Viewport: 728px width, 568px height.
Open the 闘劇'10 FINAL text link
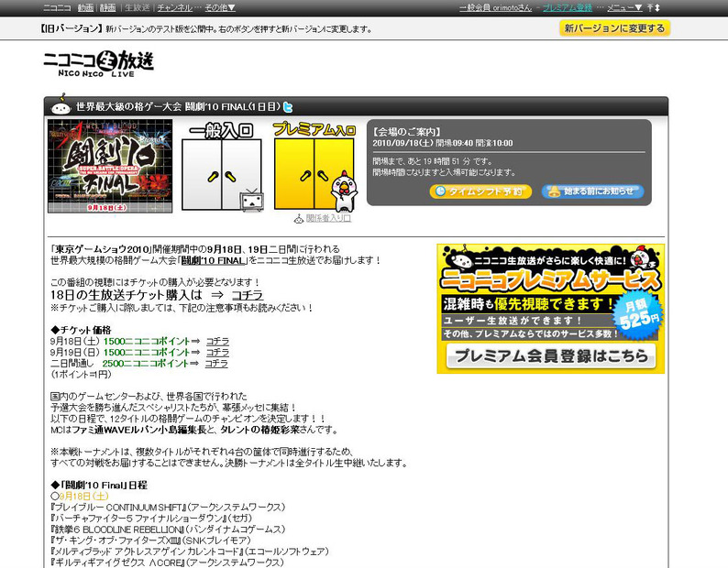point(213,260)
